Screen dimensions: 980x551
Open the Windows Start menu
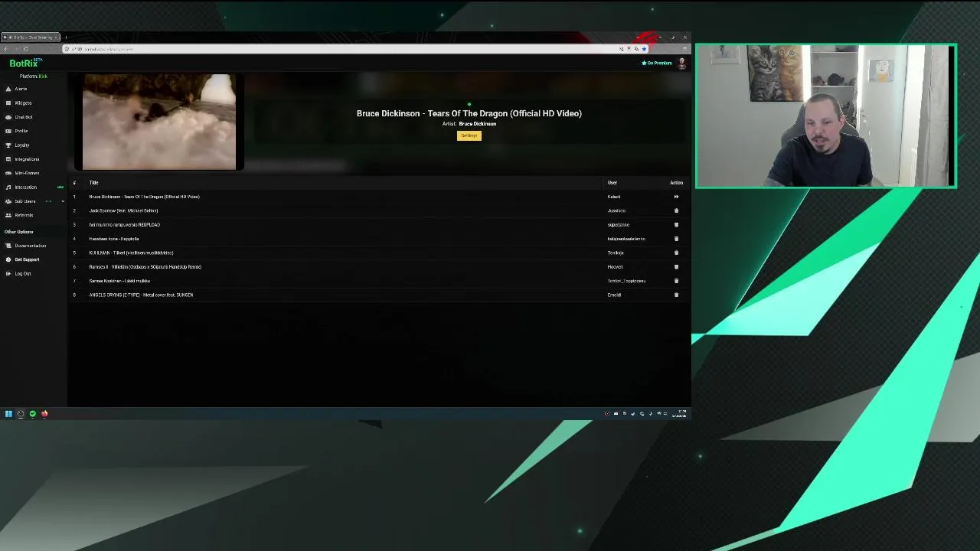(8, 414)
